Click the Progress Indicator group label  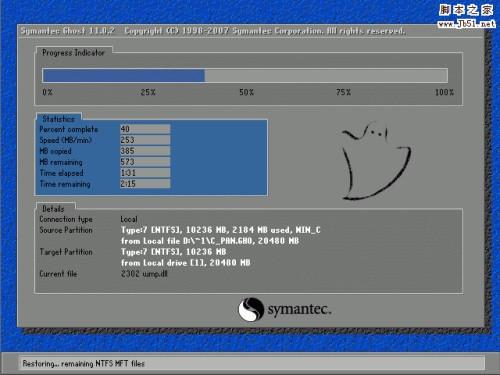(x=73, y=53)
